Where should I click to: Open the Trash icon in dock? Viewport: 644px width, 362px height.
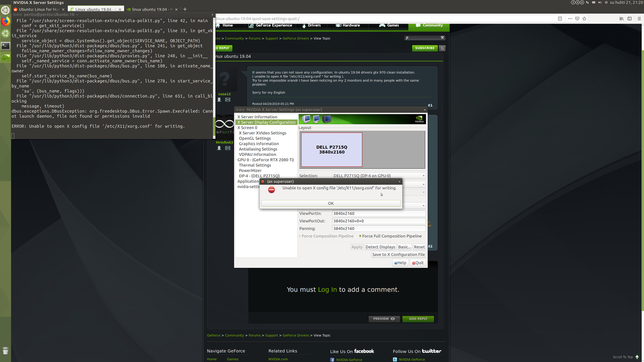pos(6,351)
